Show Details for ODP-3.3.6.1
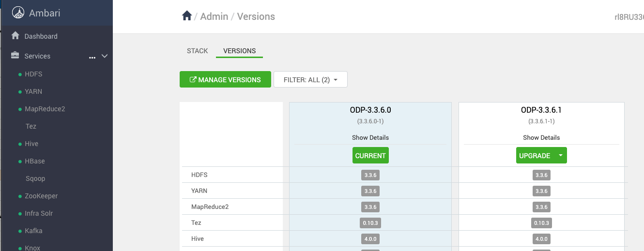 tap(541, 137)
